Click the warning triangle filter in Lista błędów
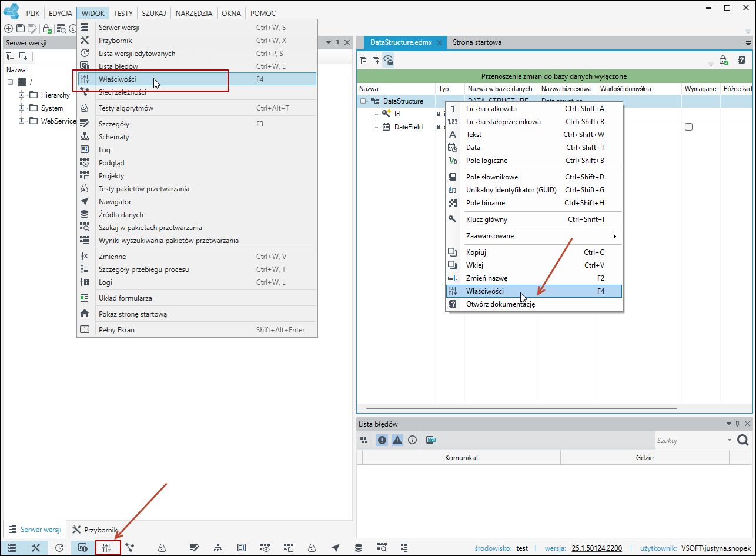Image resolution: width=756 pixels, height=556 pixels. [x=397, y=440]
